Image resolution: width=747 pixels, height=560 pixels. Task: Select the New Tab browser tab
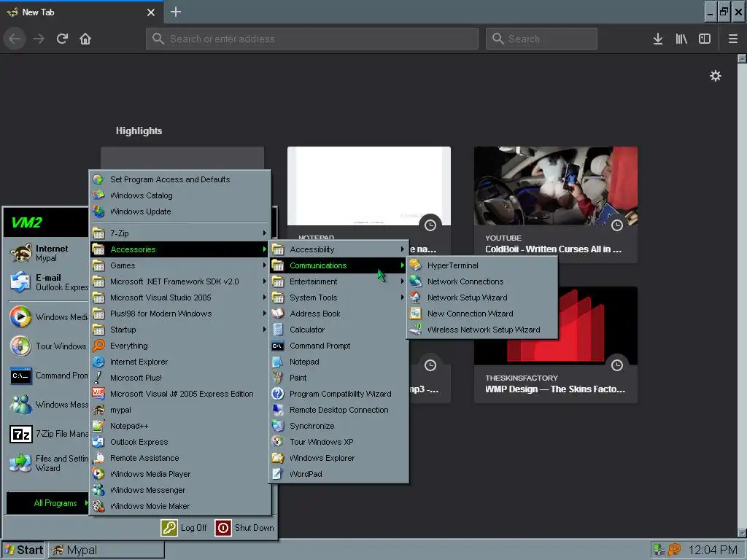point(81,12)
